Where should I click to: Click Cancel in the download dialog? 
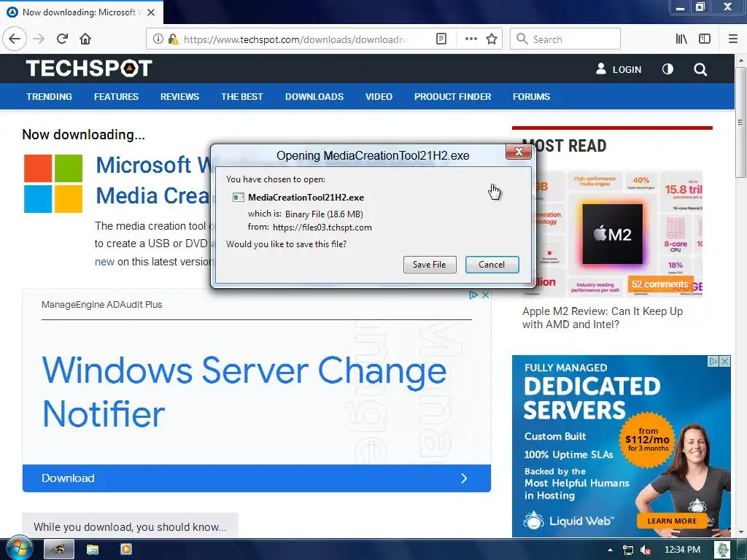pos(492,265)
